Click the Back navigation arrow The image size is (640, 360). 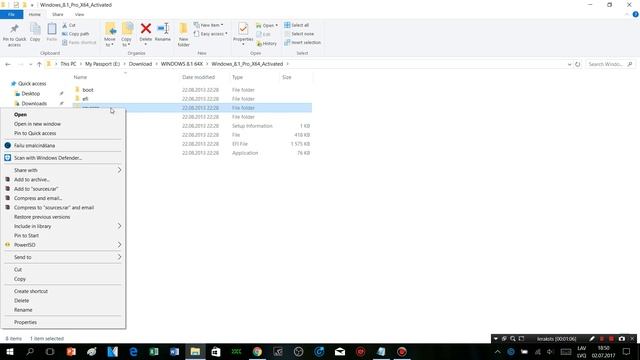click(8, 64)
